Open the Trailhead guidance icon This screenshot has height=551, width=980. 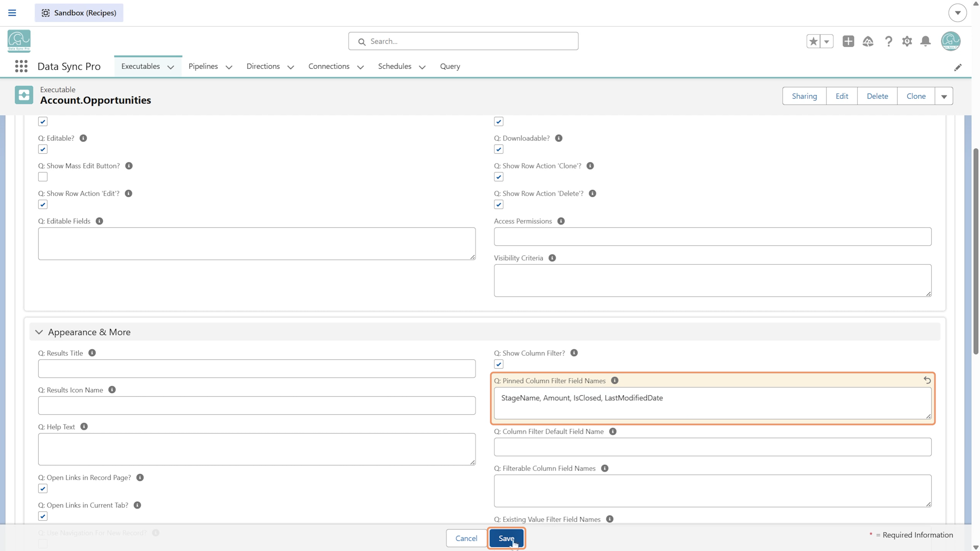pyautogui.click(x=868, y=41)
